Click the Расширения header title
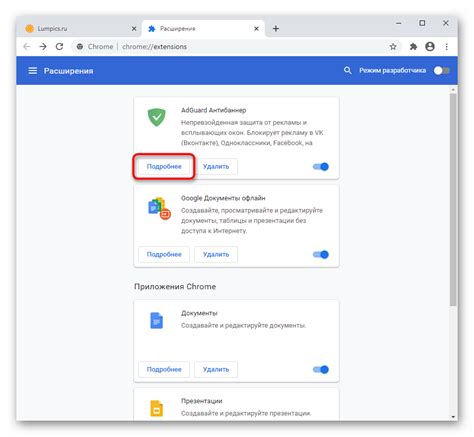 tap(68, 71)
